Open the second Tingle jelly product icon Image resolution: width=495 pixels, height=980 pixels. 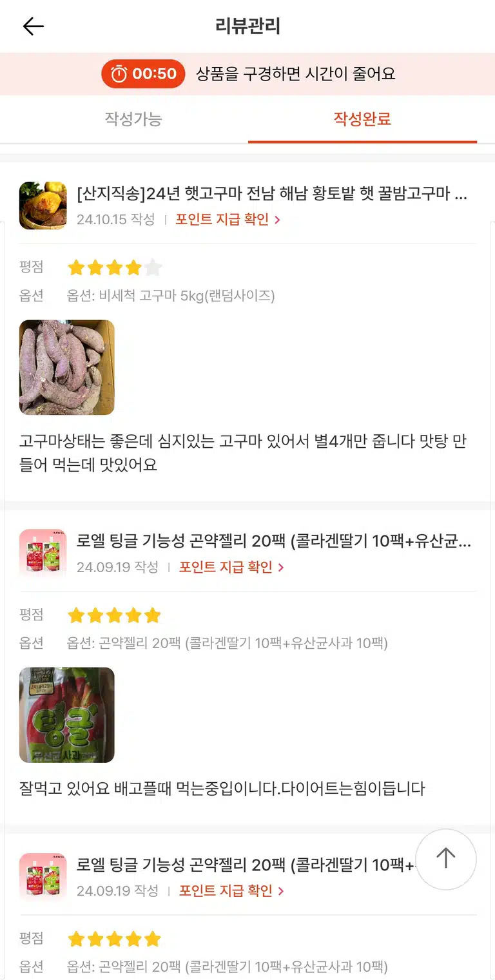[43, 877]
